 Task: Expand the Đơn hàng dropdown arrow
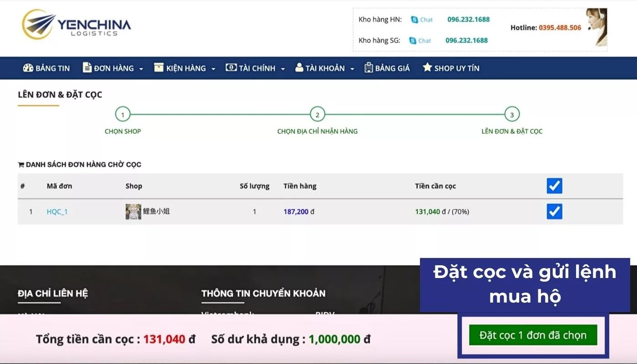(x=141, y=69)
